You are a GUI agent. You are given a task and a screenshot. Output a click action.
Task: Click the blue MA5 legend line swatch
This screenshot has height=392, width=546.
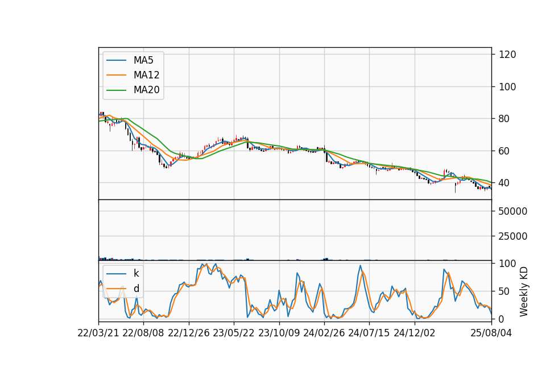(x=116, y=60)
